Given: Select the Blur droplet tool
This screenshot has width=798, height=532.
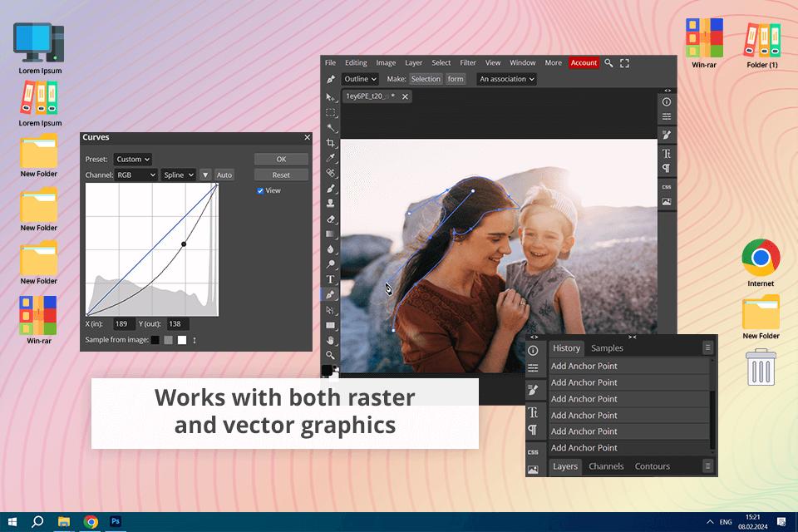Looking at the screenshot, I should pyautogui.click(x=330, y=249).
